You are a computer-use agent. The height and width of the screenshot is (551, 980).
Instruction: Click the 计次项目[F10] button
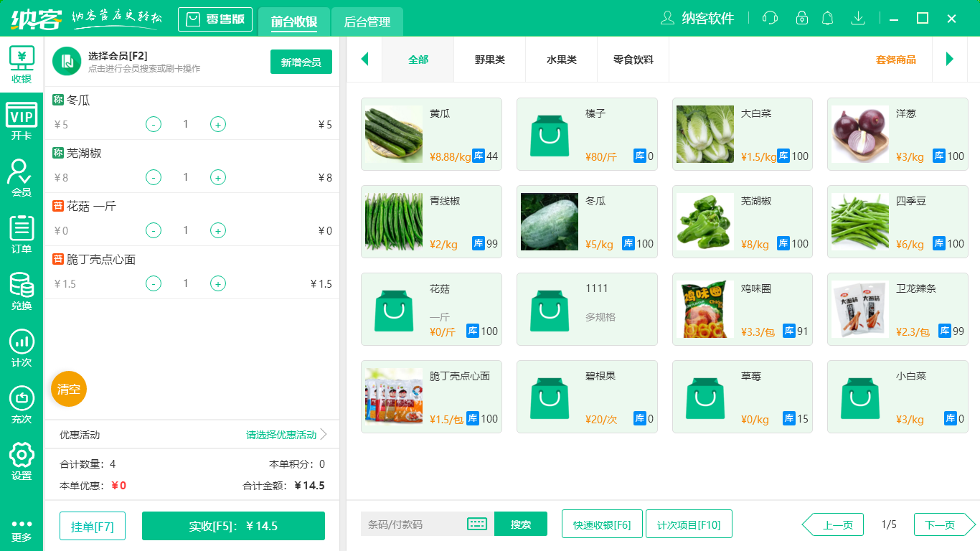[689, 524]
